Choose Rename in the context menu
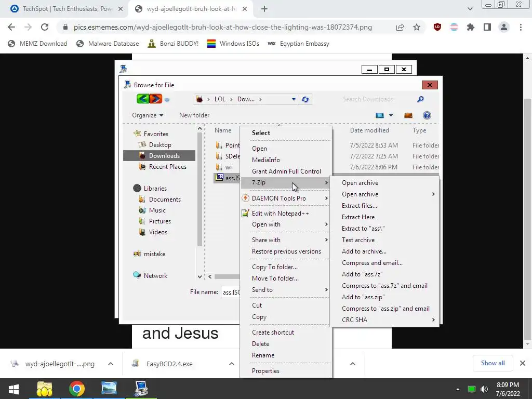 click(263, 355)
